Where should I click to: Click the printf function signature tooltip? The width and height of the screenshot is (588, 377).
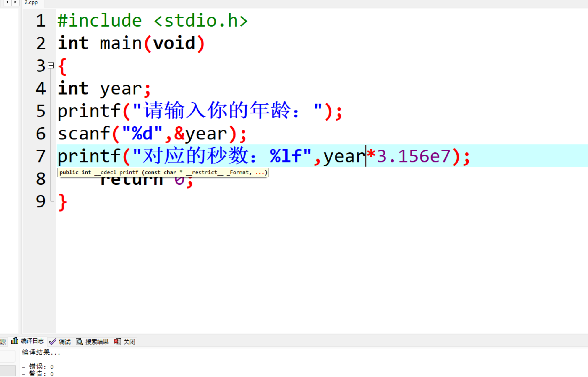pos(163,172)
